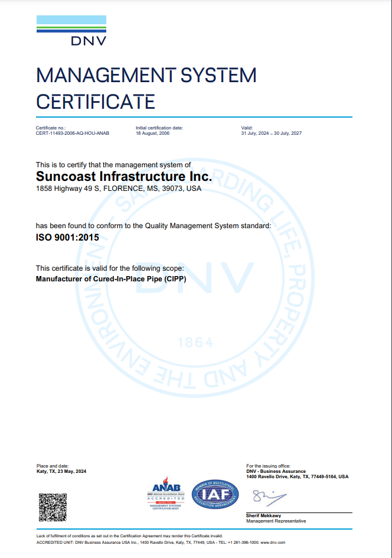Click the QR code image
The image size is (392, 558).
pyautogui.click(x=53, y=507)
